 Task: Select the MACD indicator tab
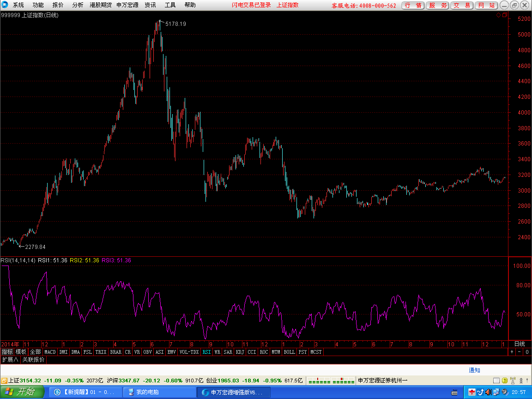click(x=50, y=352)
